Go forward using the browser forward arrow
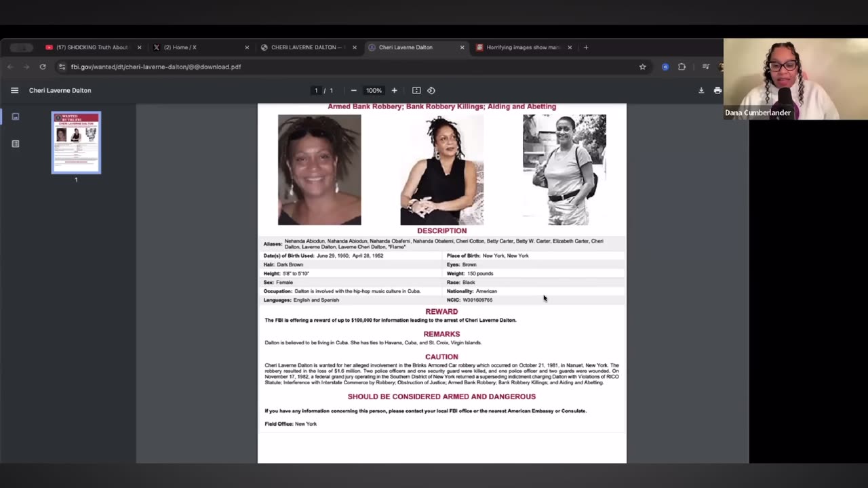Image resolution: width=868 pixels, height=488 pixels. point(26,66)
